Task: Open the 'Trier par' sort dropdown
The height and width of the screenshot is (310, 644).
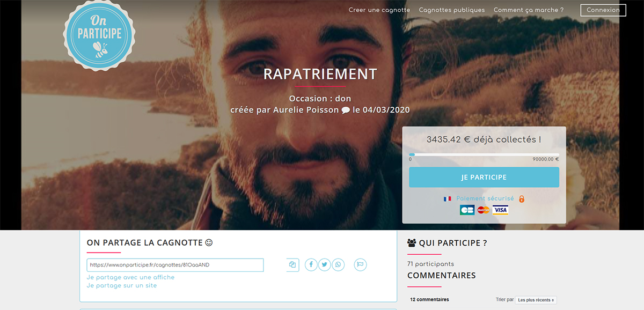Action: (x=536, y=300)
